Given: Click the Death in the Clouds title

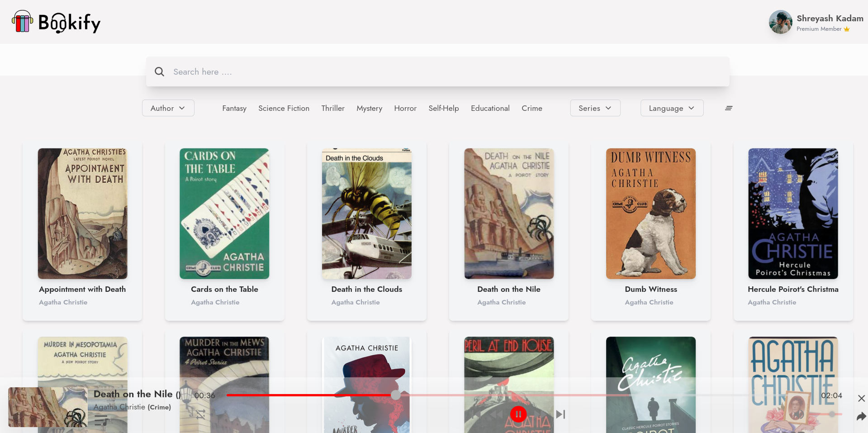Looking at the screenshot, I should pos(366,289).
